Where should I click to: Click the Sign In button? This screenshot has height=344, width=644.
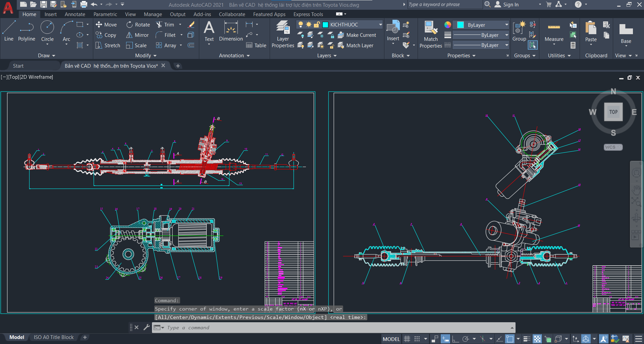(506, 4)
